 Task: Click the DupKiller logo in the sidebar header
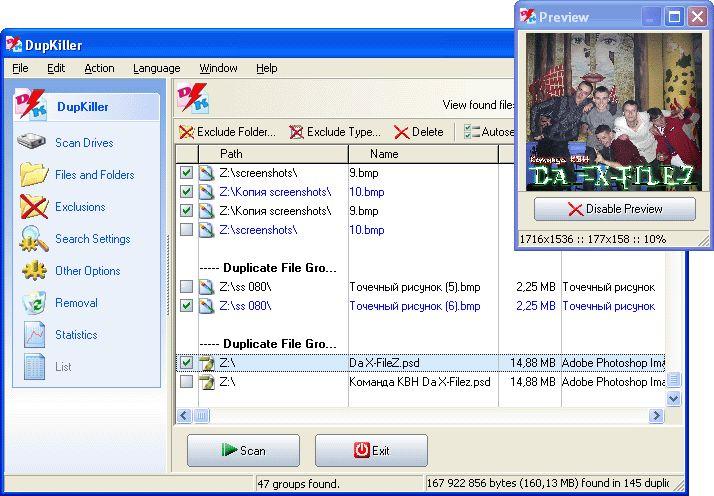(x=31, y=105)
